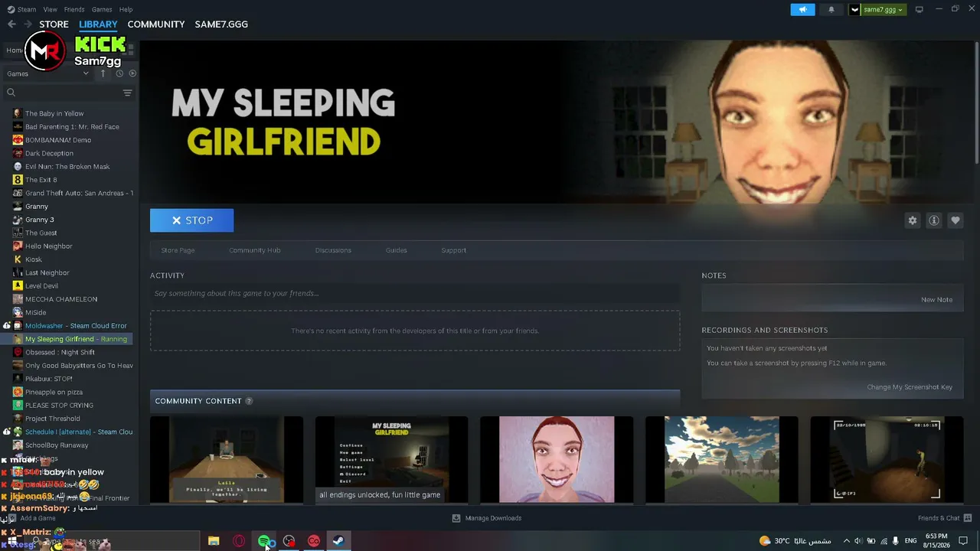The width and height of the screenshot is (980, 551).
Task: Create a New Note
Action: pos(937,300)
